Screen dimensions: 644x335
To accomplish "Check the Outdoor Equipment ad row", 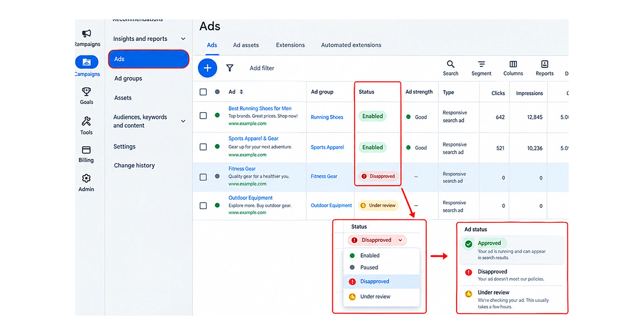I will pos(203,206).
